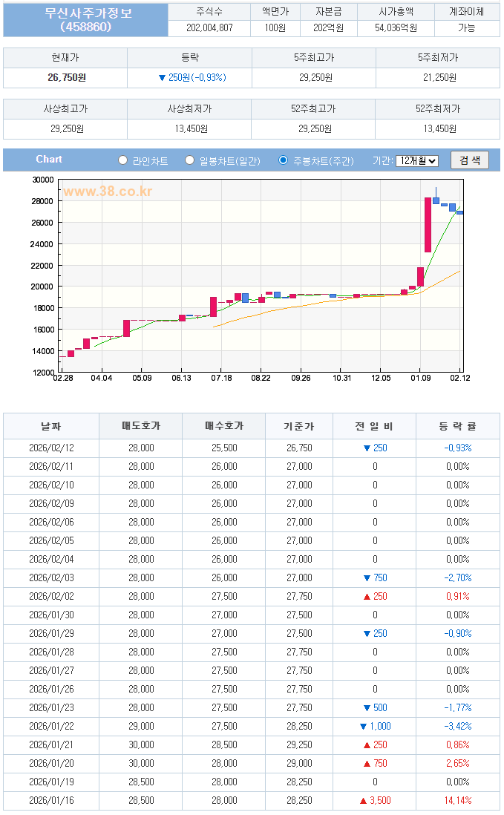The width and height of the screenshot is (504, 815).
Task: Click the 등락률 column header
Action: click(x=458, y=426)
